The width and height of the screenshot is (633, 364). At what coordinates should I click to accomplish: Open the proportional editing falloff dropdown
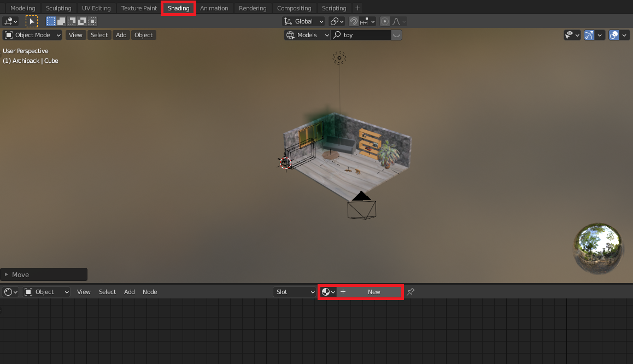tap(399, 21)
